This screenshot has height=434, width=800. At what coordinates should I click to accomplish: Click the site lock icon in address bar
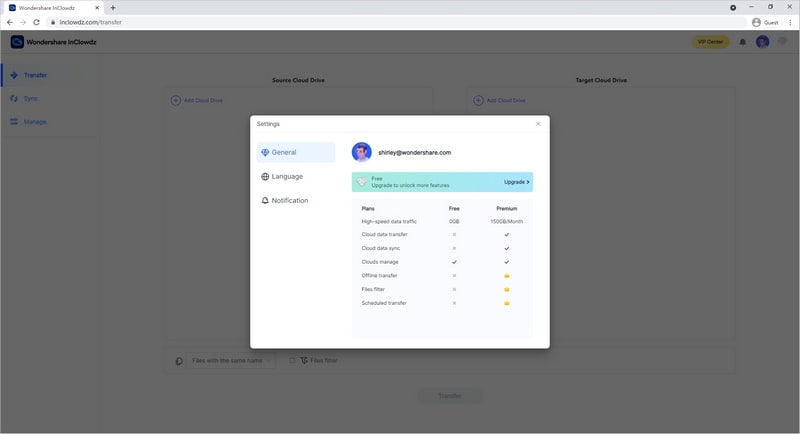(53, 22)
